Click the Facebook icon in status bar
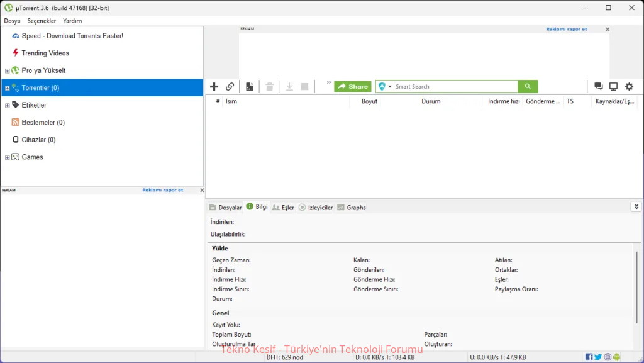Image resolution: width=644 pixels, height=363 pixels. tap(589, 357)
